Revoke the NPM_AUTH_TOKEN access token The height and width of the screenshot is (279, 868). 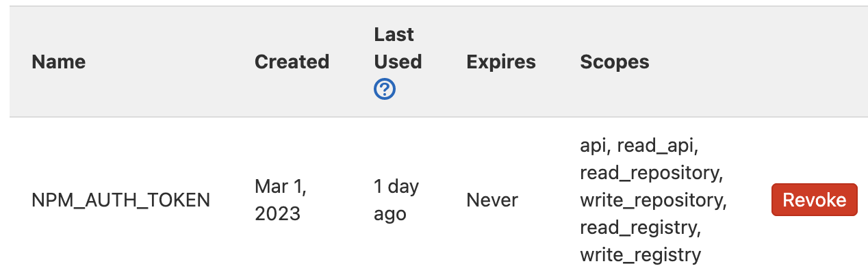click(814, 200)
